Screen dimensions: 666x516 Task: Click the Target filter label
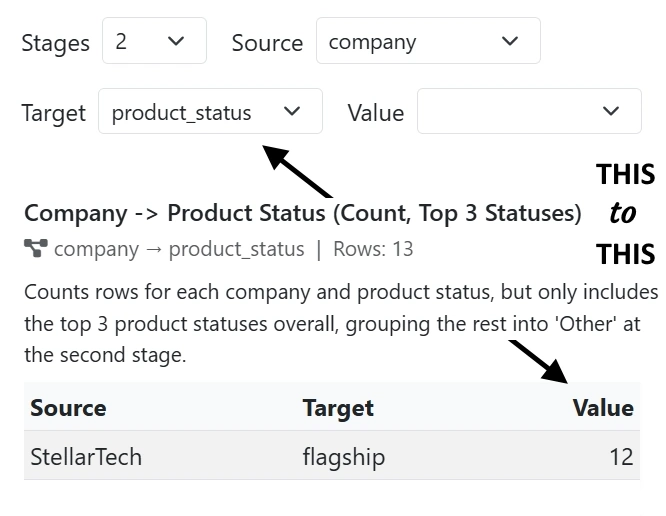click(x=54, y=113)
